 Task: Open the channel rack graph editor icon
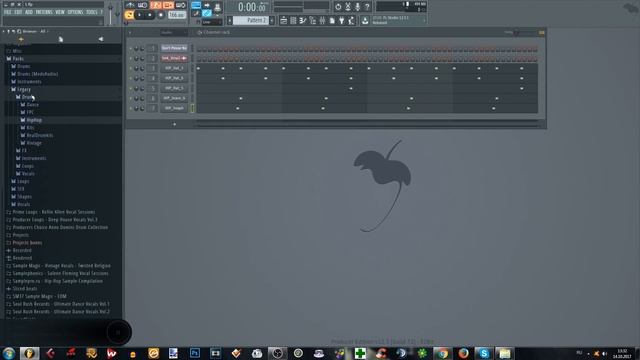click(542, 32)
